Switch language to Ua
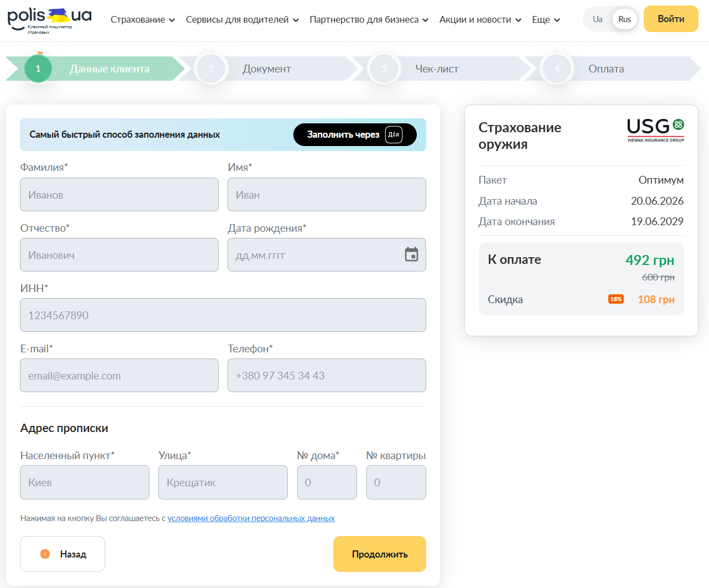This screenshot has height=588, width=709. pos(598,19)
